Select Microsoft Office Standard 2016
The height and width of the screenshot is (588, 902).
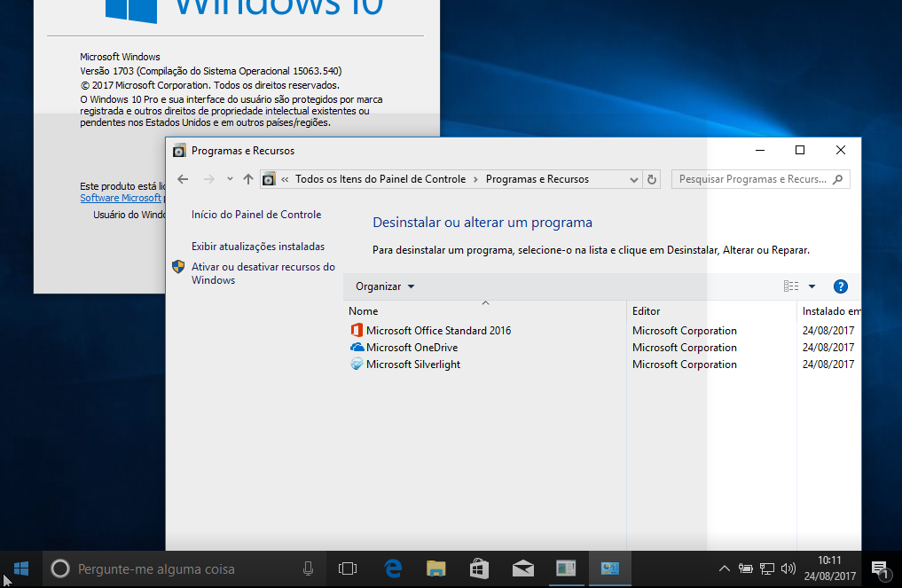[x=438, y=330]
